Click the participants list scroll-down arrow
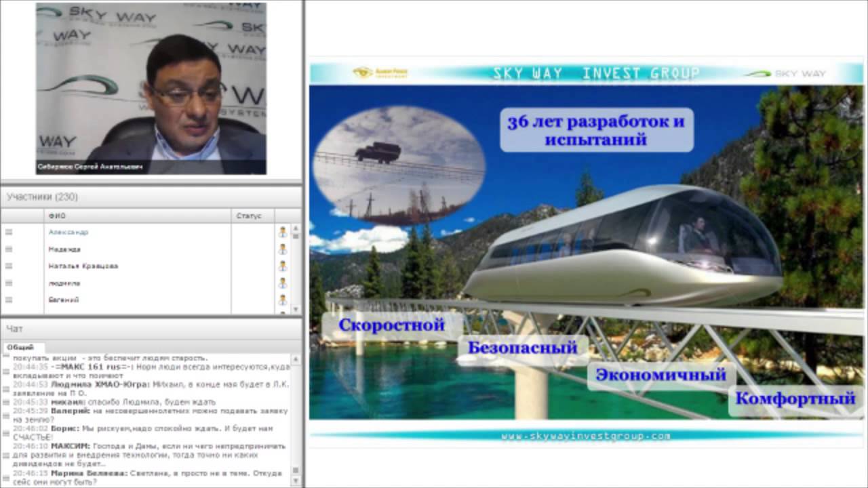 point(296,308)
